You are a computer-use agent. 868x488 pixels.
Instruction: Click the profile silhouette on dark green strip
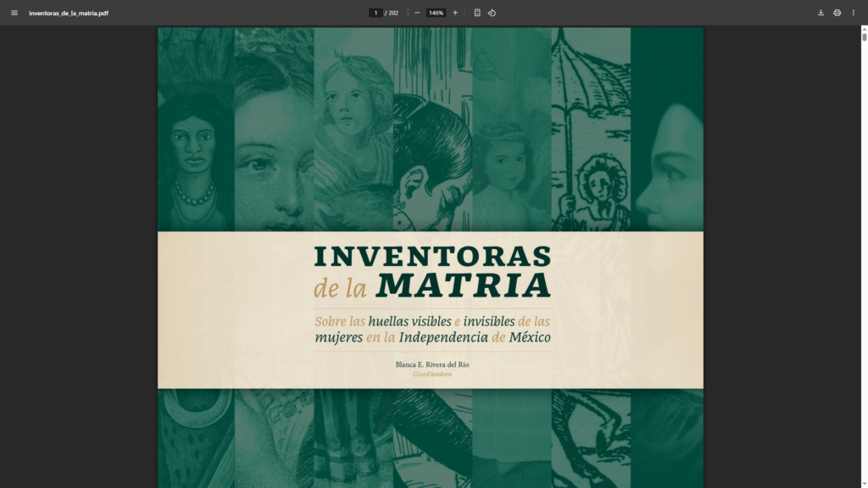tap(667, 130)
